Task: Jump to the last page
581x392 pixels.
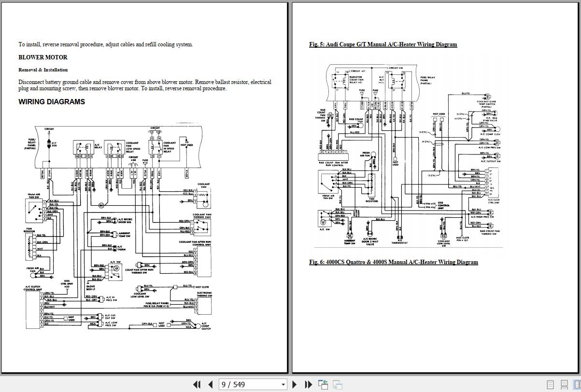Action: (x=308, y=385)
